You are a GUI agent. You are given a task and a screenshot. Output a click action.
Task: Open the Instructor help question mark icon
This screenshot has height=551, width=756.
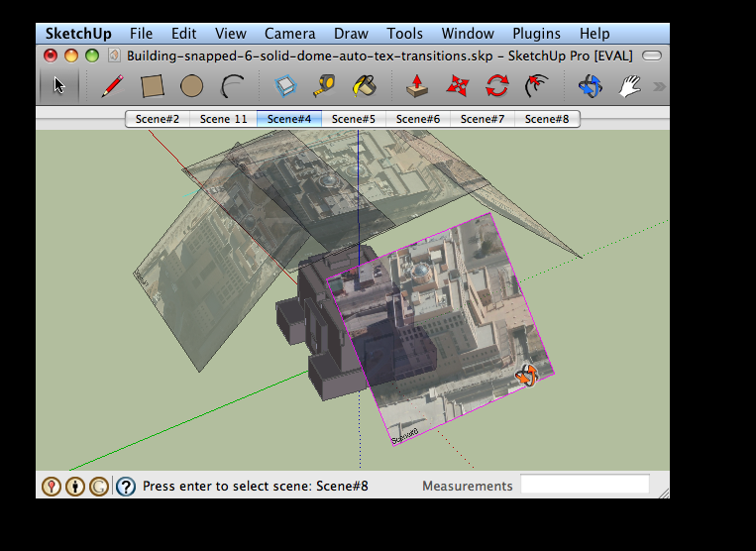tap(126, 486)
